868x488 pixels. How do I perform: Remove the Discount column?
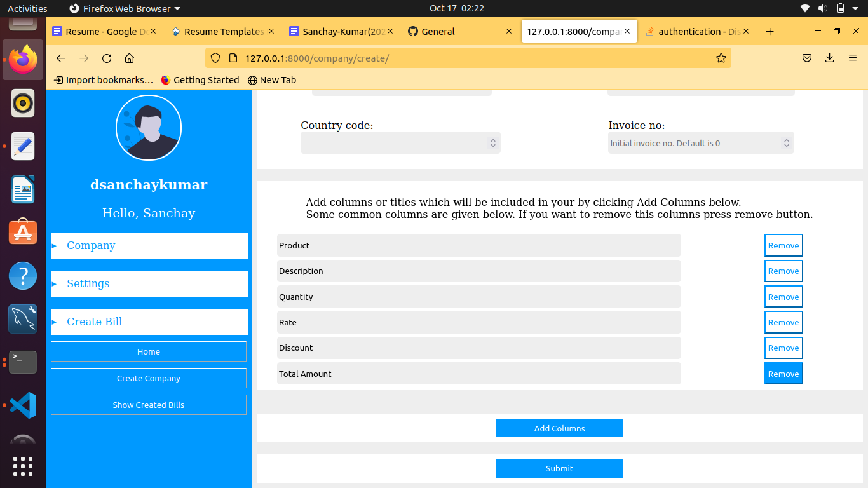click(783, 348)
